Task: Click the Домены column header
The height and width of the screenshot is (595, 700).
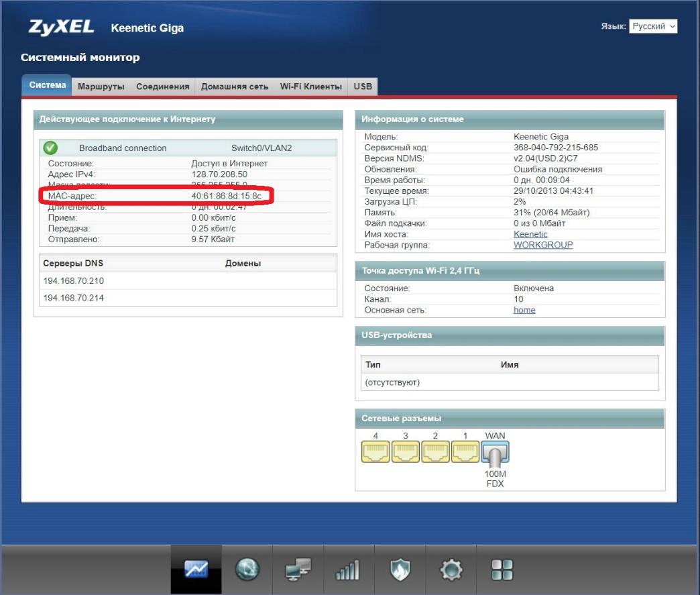Action: [243, 263]
